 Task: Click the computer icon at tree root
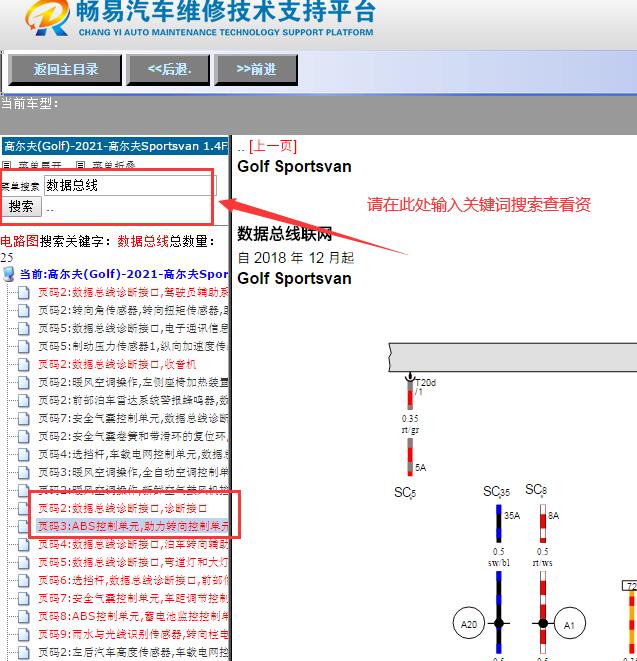[8, 274]
